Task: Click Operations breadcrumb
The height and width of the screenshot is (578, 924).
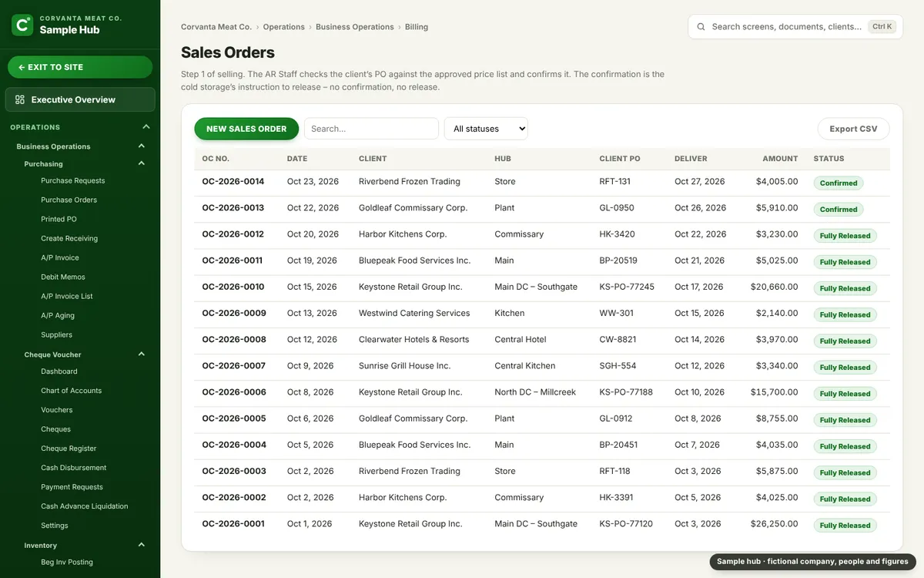Action: pos(284,26)
